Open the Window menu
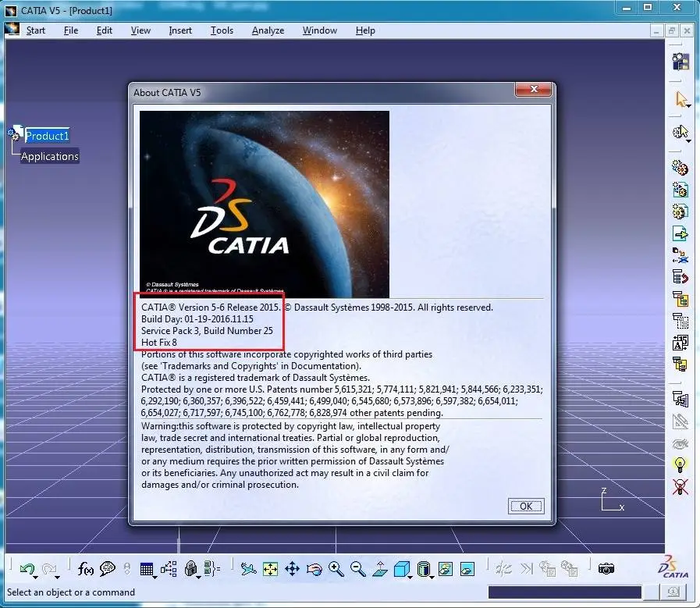 (320, 30)
